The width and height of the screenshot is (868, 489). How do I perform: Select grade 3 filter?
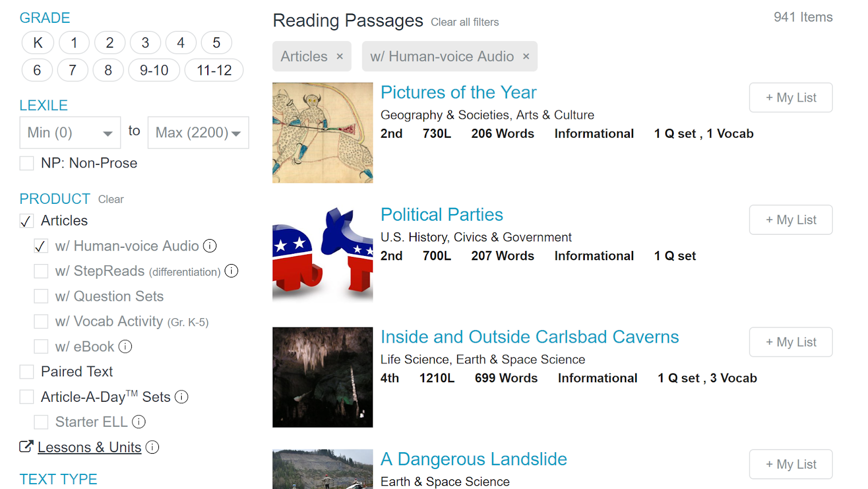pos(145,43)
